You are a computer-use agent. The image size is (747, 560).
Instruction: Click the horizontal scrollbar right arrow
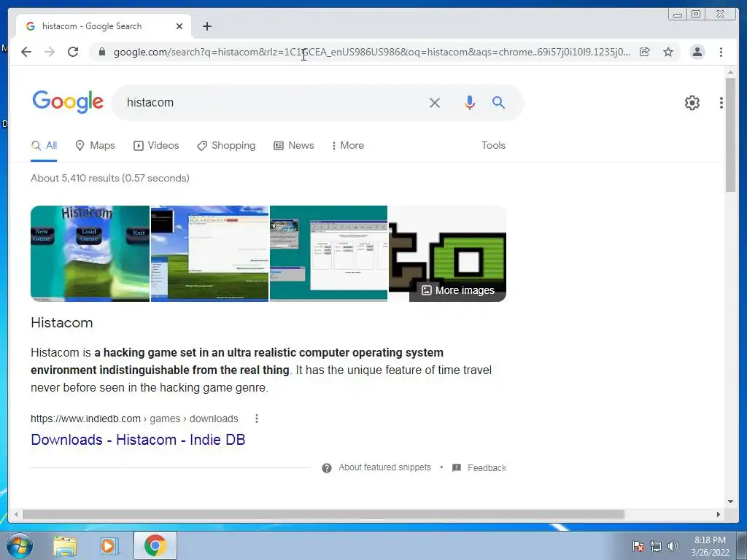point(719,514)
